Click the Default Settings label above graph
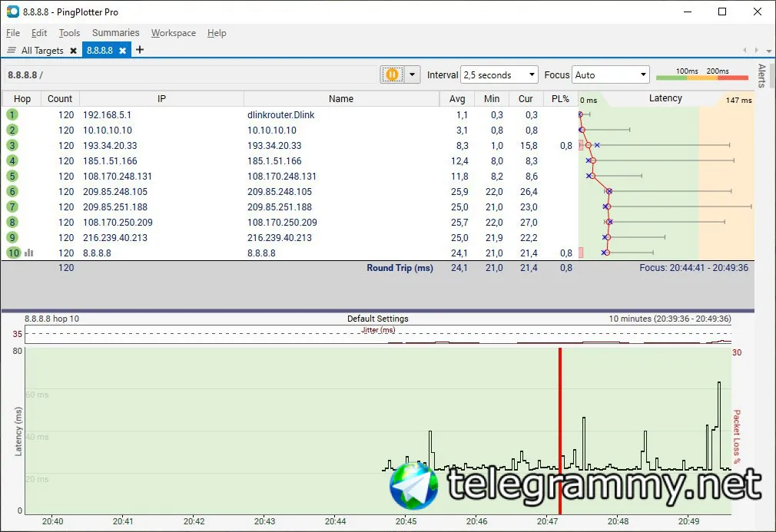776x532 pixels. [377, 319]
